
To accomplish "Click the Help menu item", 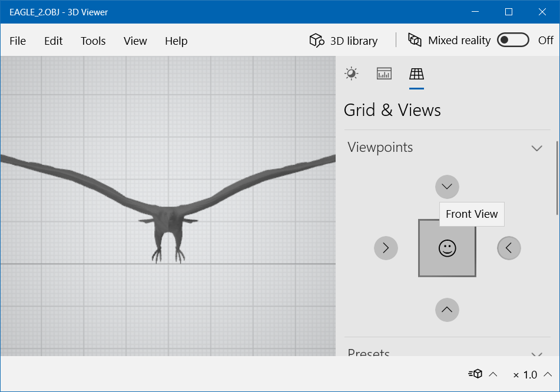I will pos(176,41).
